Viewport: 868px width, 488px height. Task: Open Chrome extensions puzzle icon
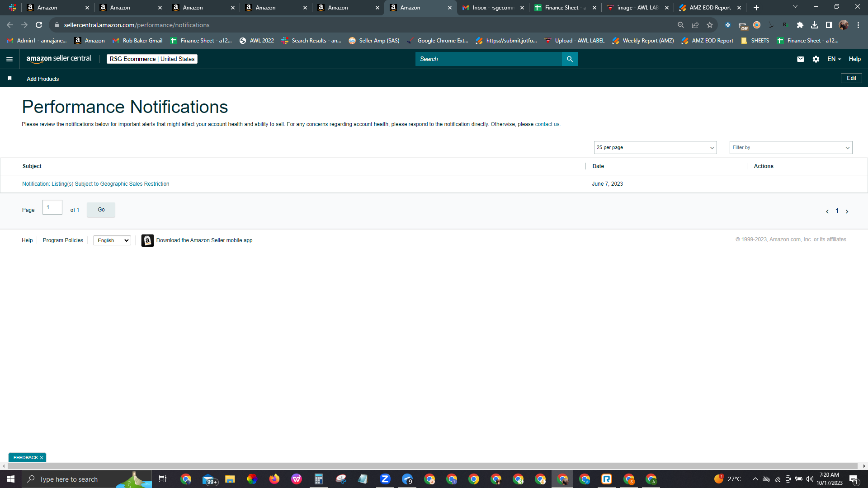tap(800, 25)
